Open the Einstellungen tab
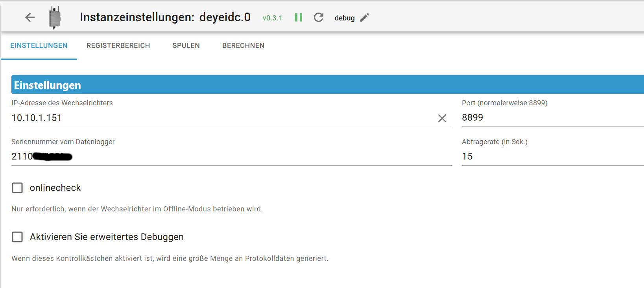Viewport: 644px width, 288px height. [39, 46]
